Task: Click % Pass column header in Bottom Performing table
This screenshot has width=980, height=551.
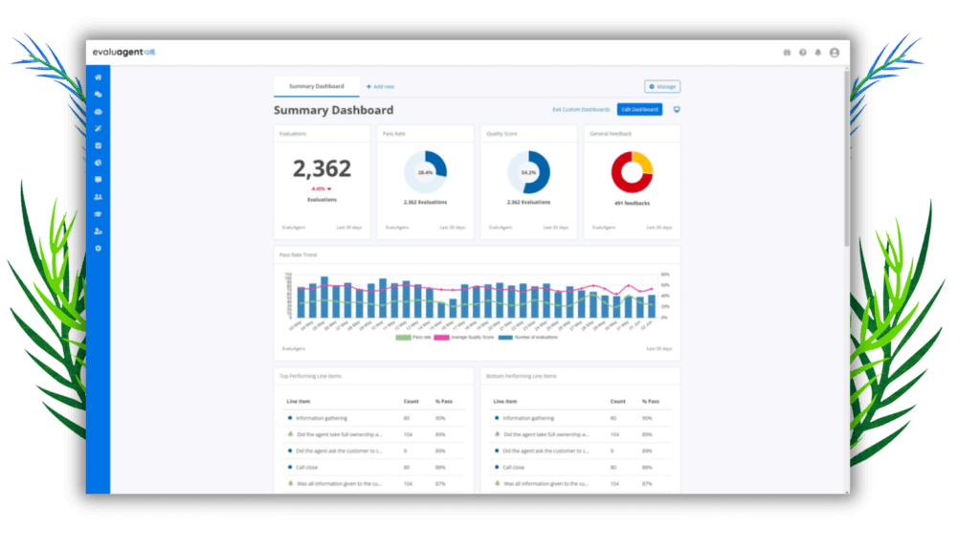Action: [x=651, y=401]
